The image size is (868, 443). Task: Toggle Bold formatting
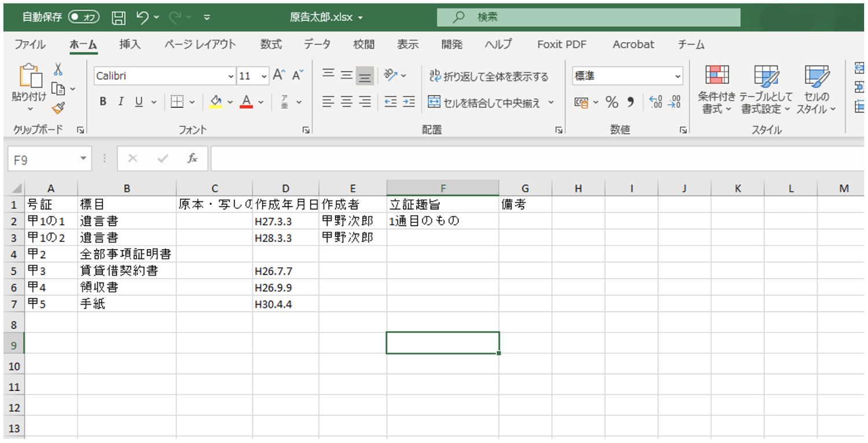tap(103, 102)
